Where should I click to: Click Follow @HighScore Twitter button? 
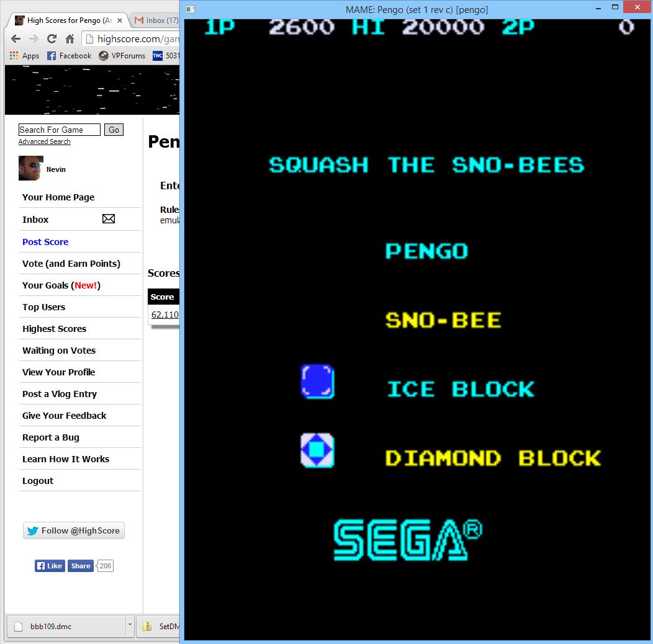[x=74, y=530]
